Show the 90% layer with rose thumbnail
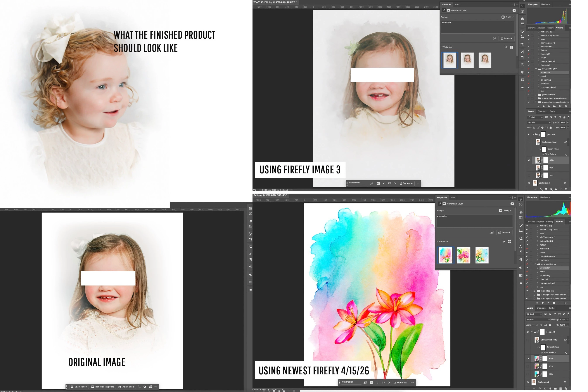 point(528,366)
